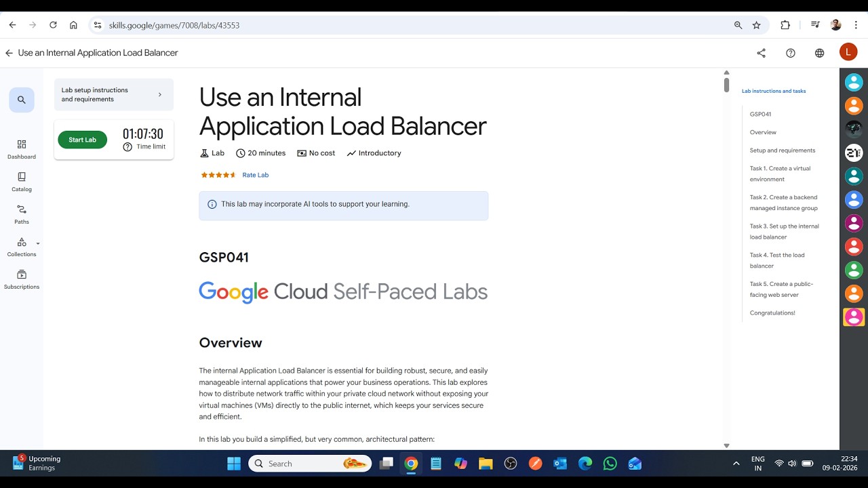Screen dimensions: 868x488
Task: Click the vertical scrollbar thumb
Action: pos(726,85)
